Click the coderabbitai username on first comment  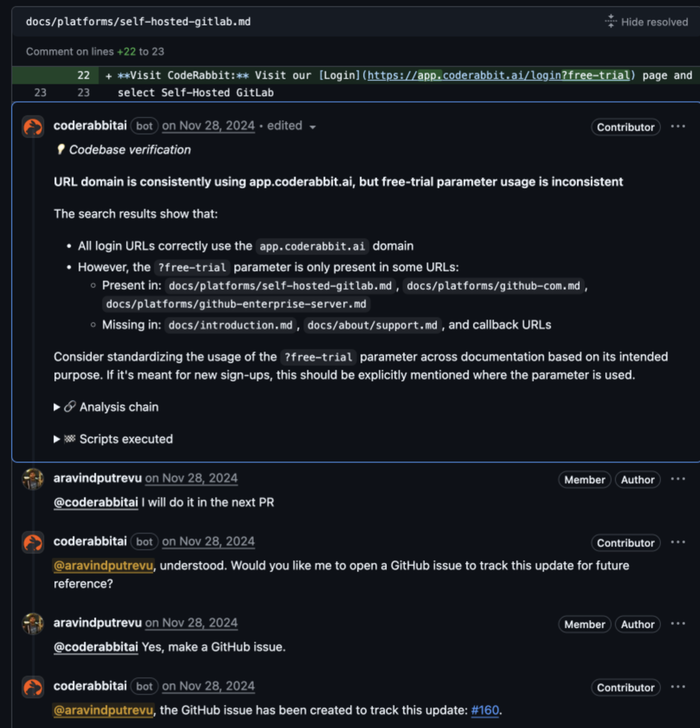pos(90,126)
